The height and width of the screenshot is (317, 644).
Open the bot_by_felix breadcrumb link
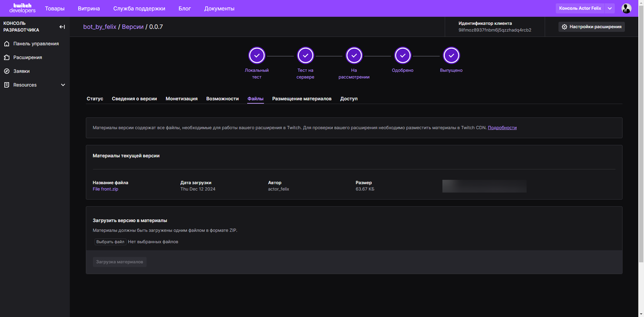tap(100, 27)
